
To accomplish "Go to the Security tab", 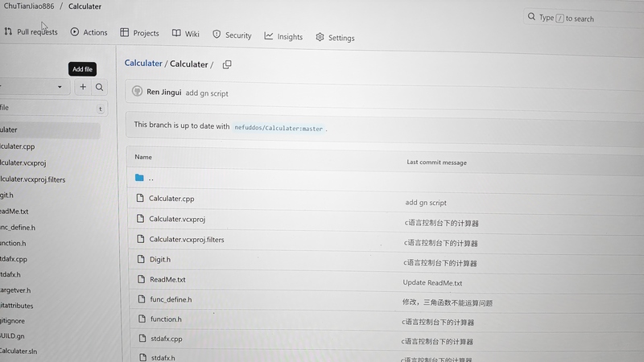I will 232,35.
